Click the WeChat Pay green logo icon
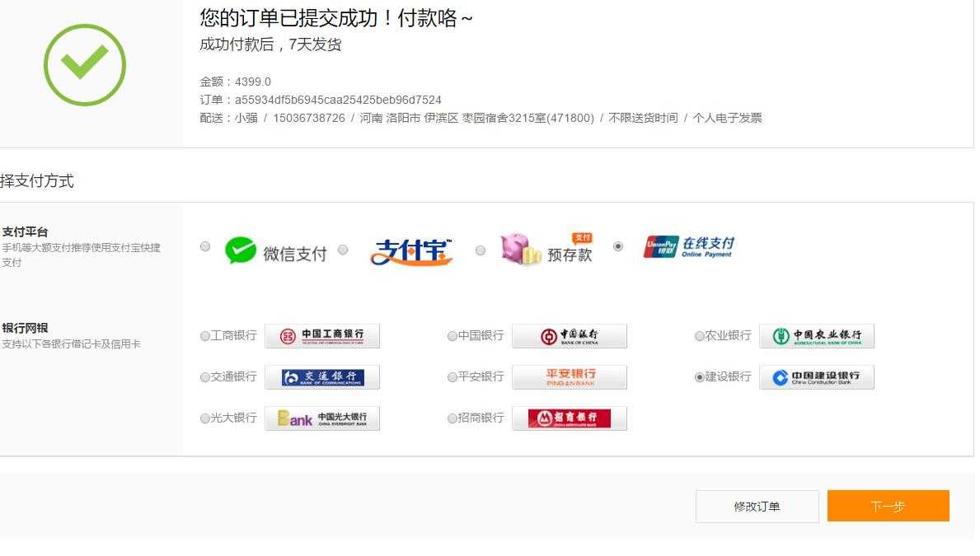 click(241, 250)
